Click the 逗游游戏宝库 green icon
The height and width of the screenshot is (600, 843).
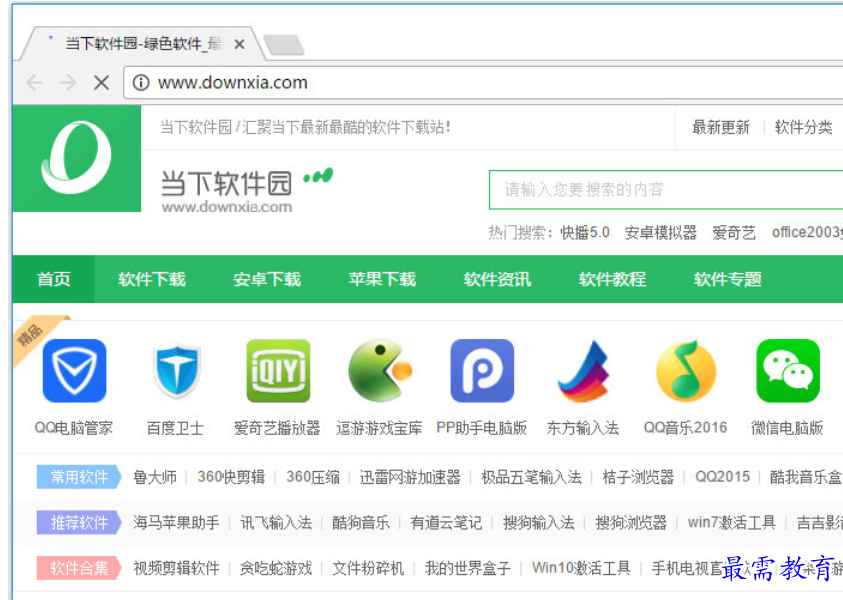point(380,370)
